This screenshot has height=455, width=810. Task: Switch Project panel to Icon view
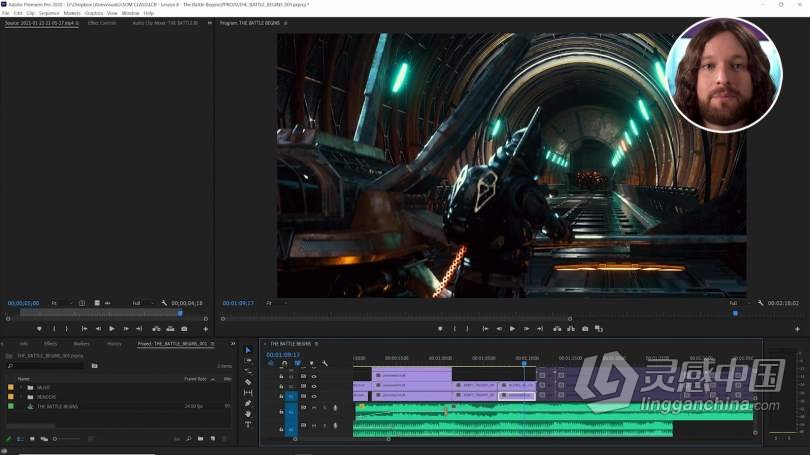coord(32,439)
